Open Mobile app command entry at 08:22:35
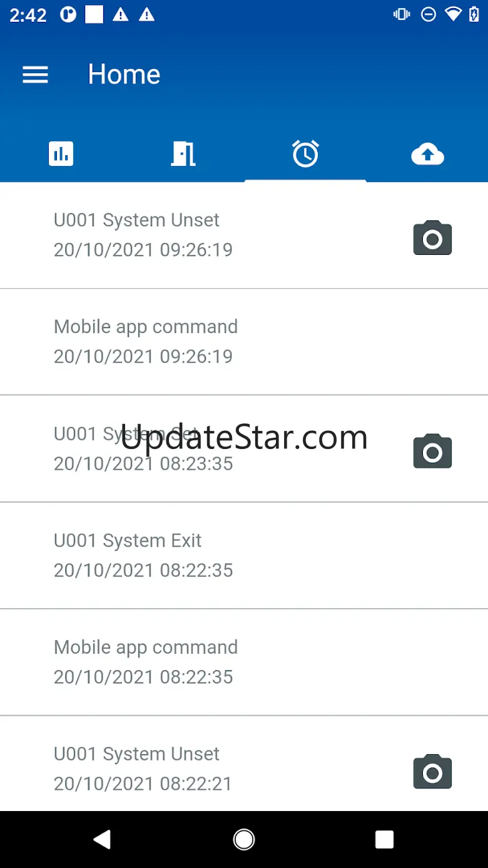This screenshot has width=488, height=868. [x=244, y=662]
